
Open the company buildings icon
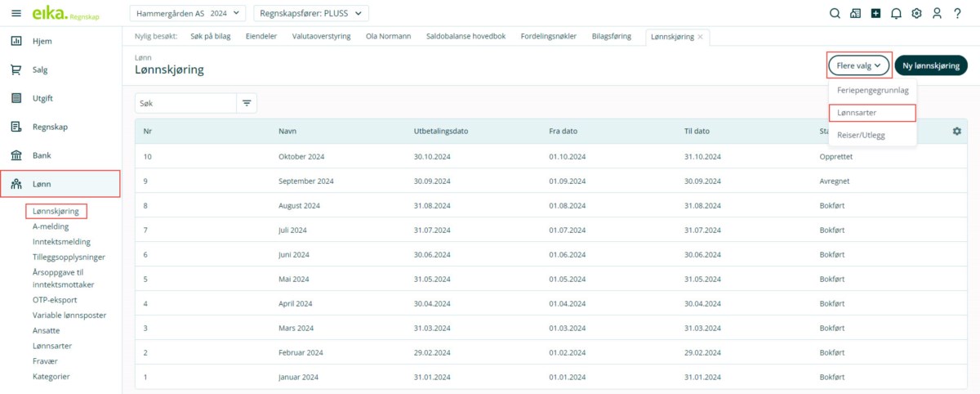[x=855, y=13]
